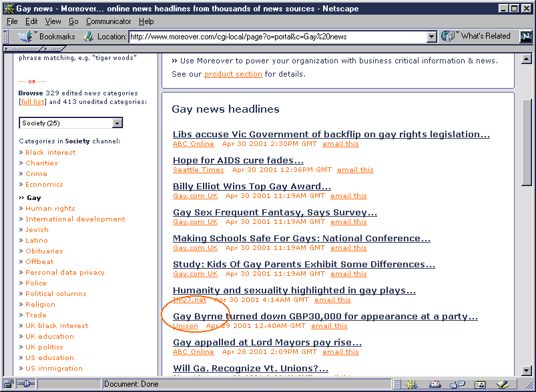This screenshot has height=392, width=536.
Task: Open Composer from the component bar
Action: [503, 385]
